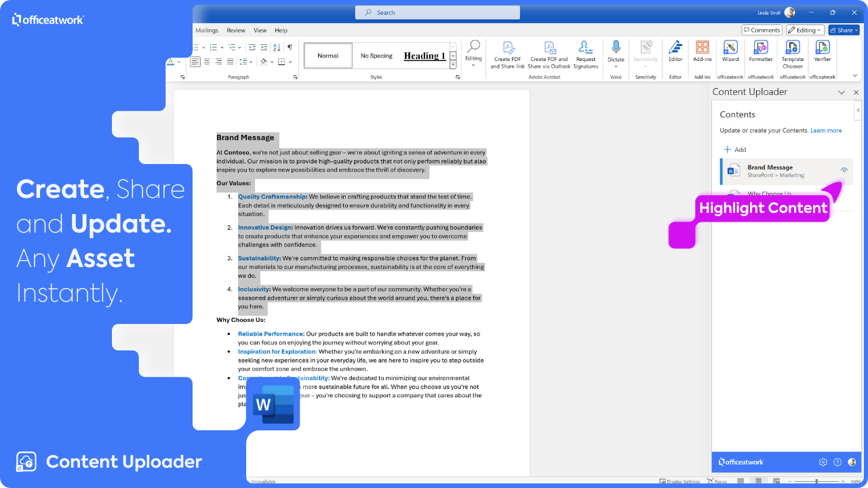The height and width of the screenshot is (488, 868).
Task: Center-align the paragraph
Action: [x=207, y=62]
